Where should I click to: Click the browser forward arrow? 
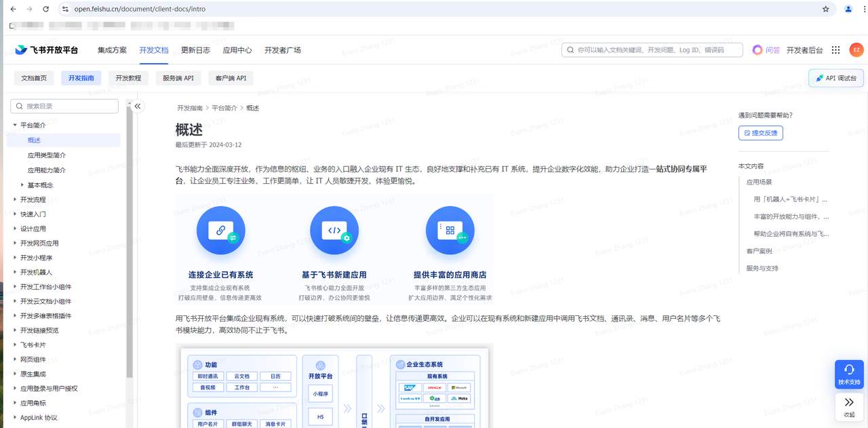pos(29,9)
